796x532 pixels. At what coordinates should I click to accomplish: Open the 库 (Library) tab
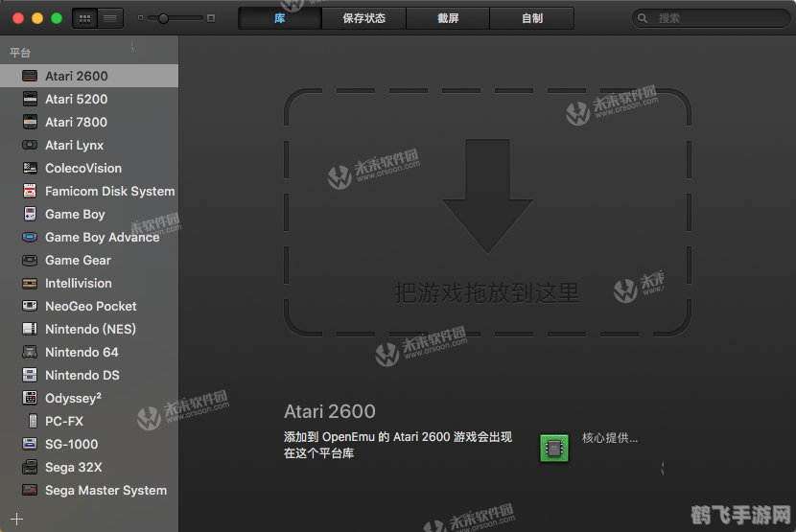point(280,18)
